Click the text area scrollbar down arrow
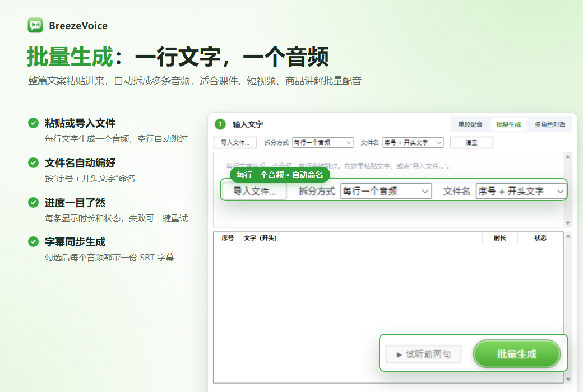The image size is (583, 392). [x=568, y=223]
